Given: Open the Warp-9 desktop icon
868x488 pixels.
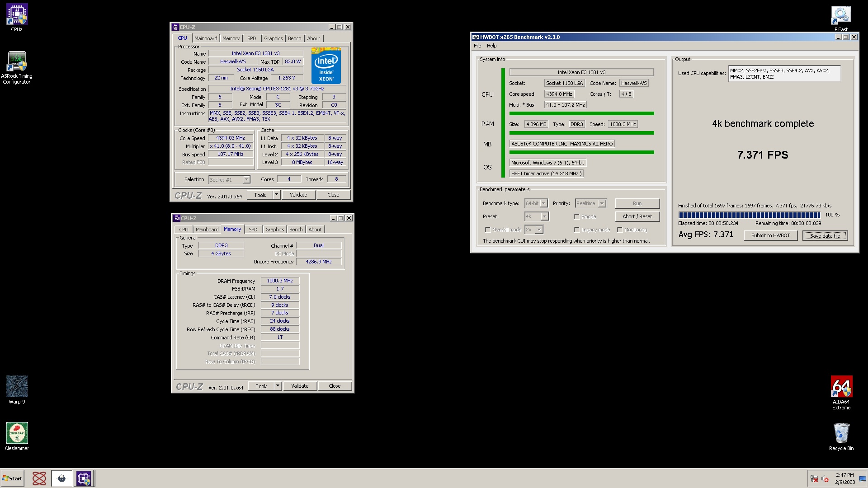Looking at the screenshot, I should [x=17, y=389].
